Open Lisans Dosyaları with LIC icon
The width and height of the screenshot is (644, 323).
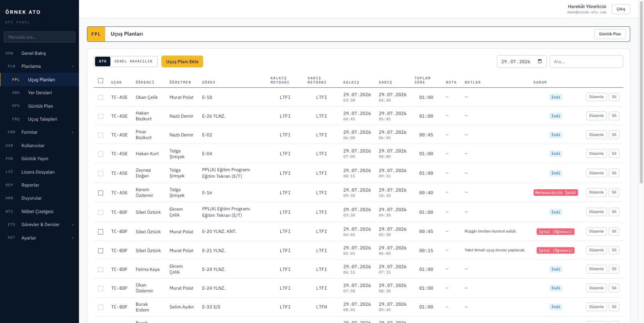40,172
